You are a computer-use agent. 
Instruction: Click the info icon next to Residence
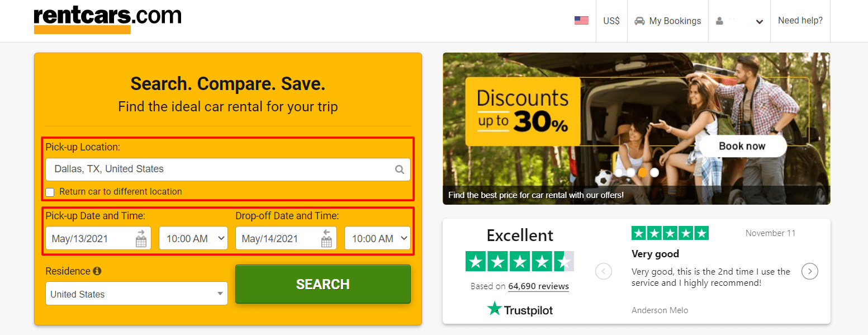click(x=97, y=271)
